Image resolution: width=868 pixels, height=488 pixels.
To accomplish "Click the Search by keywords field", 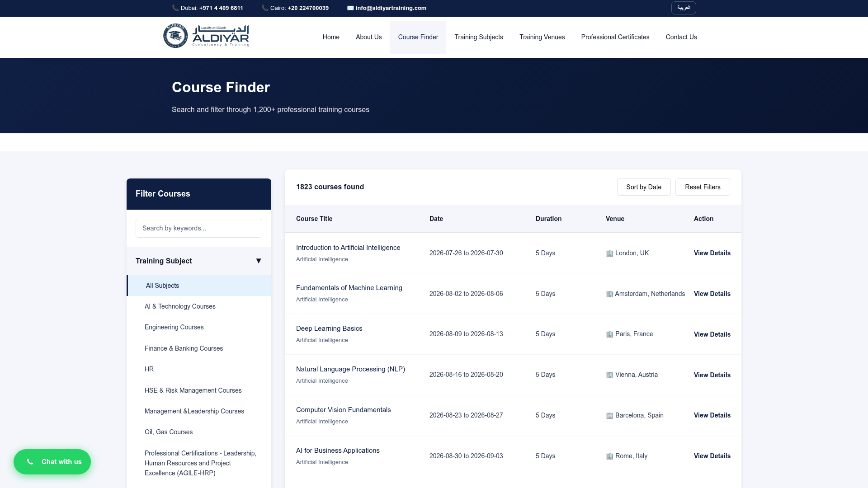I will 199,228.
